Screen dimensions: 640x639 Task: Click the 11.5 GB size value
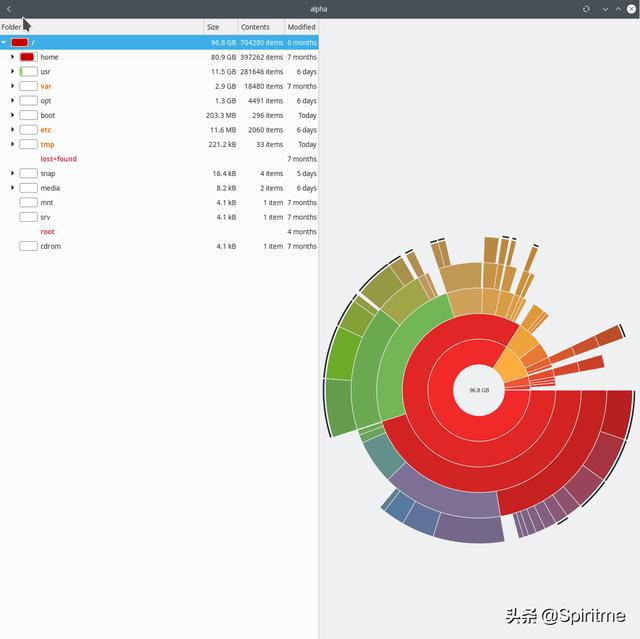pyautogui.click(x=223, y=71)
